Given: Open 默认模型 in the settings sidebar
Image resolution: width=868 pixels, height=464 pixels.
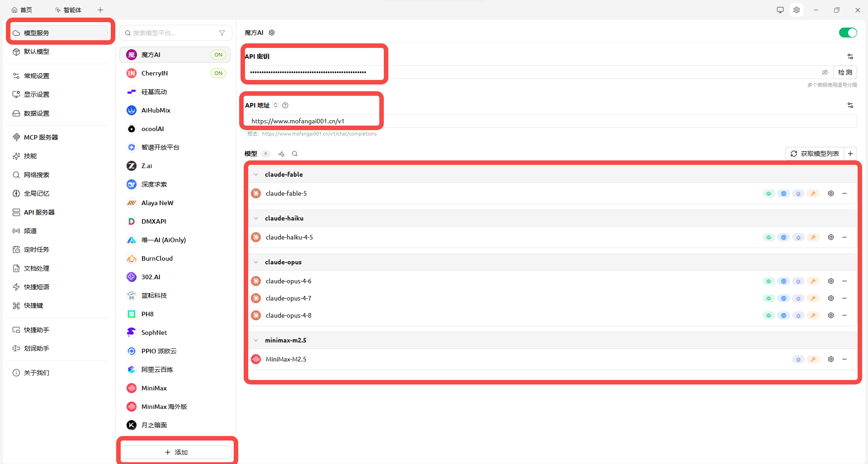Looking at the screenshot, I should click(x=58, y=52).
